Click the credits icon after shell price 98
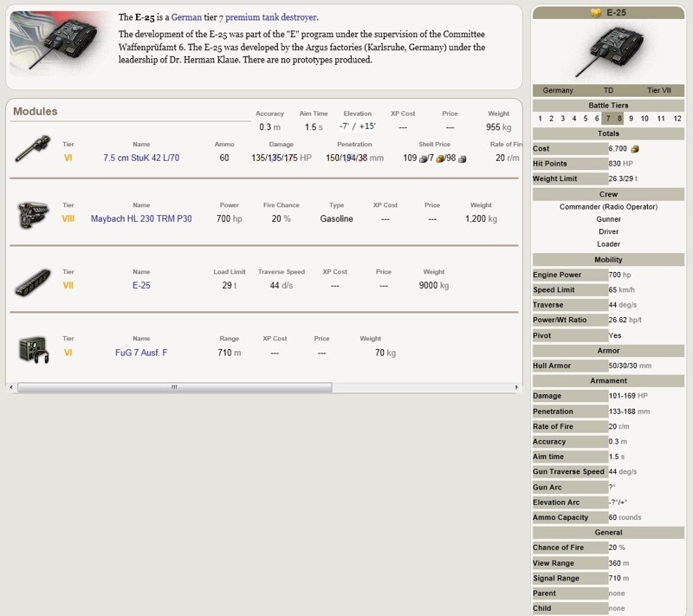The image size is (693, 616). coord(462,159)
